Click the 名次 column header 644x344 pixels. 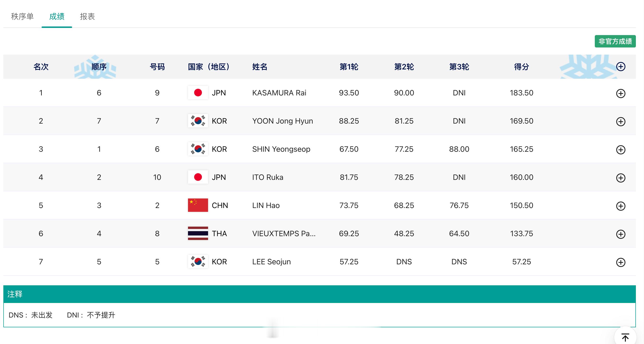pos(41,67)
